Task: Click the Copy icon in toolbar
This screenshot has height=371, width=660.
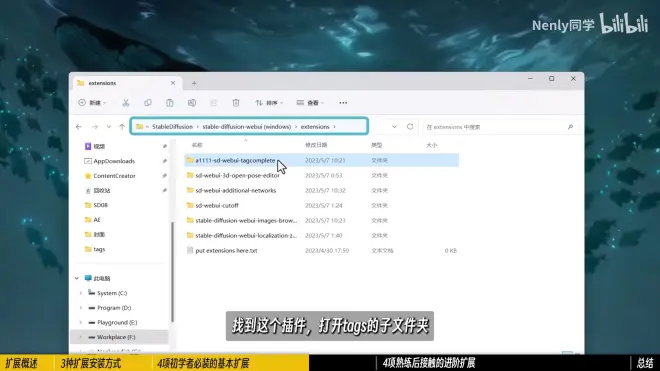Action: click(x=147, y=103)
